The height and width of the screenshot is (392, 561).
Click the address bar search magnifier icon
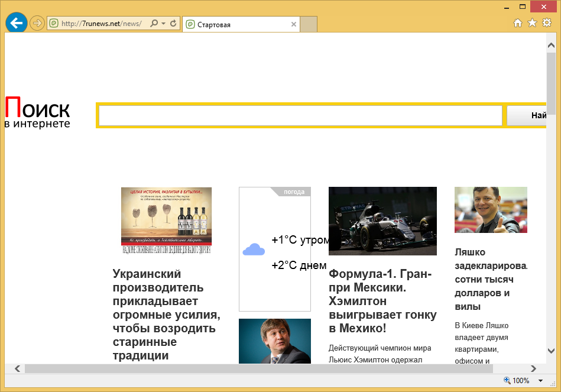[154, 24]
